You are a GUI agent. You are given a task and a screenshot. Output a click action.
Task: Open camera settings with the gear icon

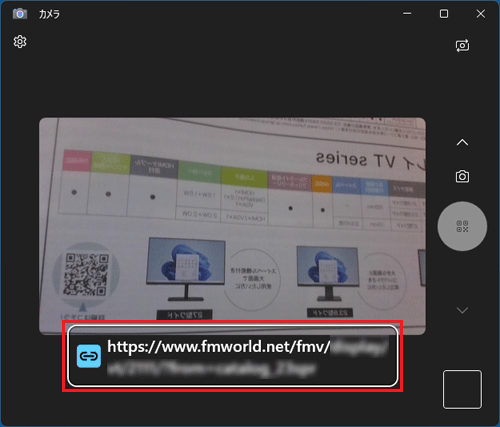coord(20,42)
